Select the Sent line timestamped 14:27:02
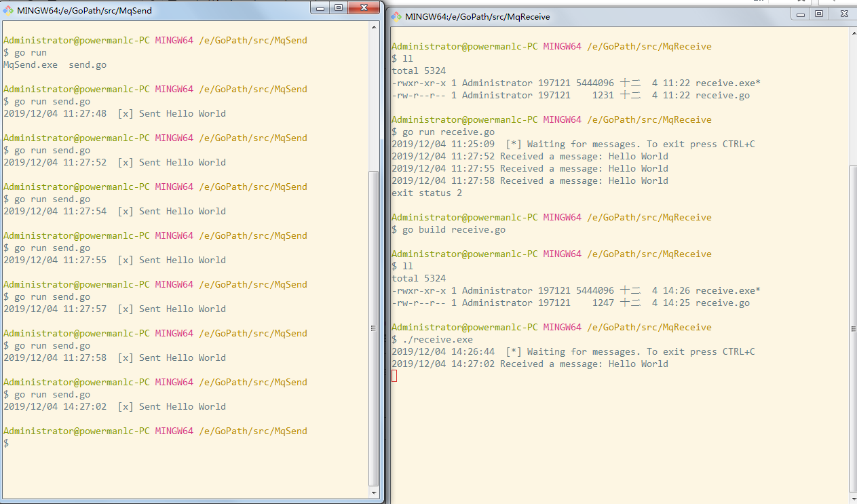Image resolution: width=857 pixels, height=504 pixels. [x=115, y=406]
